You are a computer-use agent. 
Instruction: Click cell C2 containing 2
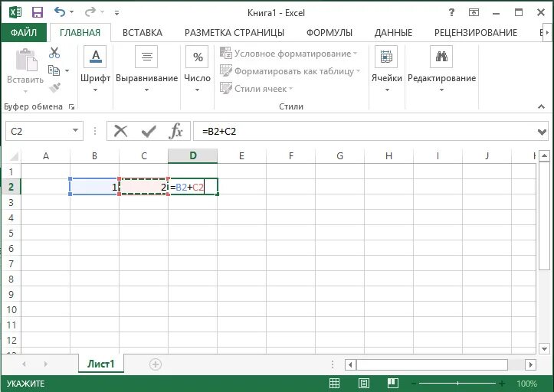143,187
